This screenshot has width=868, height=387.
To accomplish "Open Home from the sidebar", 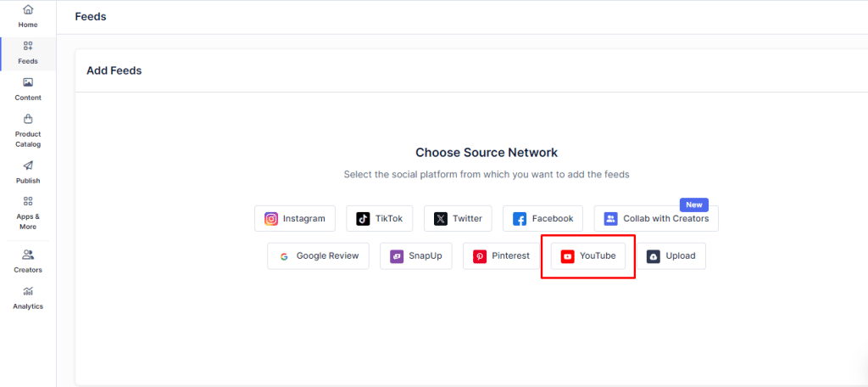I will point(28,16).
